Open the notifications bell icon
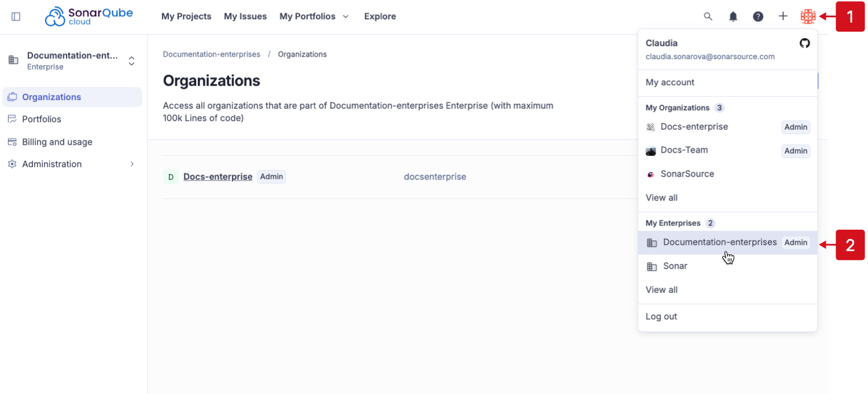Screen dimensions: 868x394 point(733,16)
